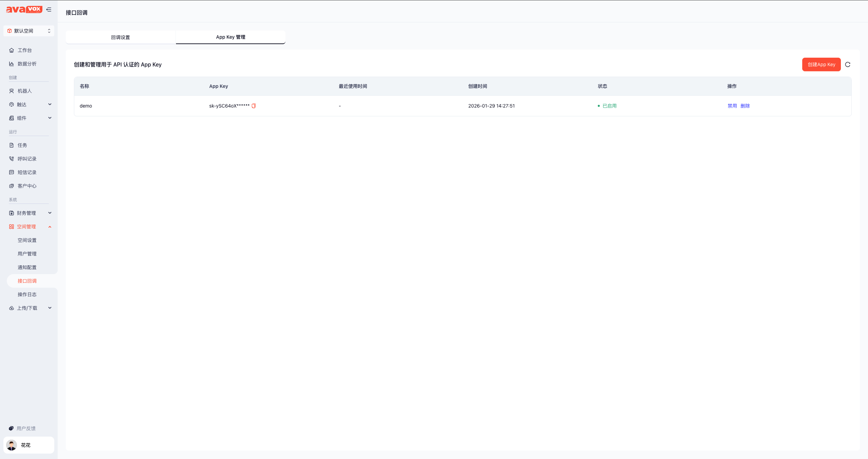Open 操作日志 in the sidebar
This screenshot has width=868, height=459.
tap(27, 294)
